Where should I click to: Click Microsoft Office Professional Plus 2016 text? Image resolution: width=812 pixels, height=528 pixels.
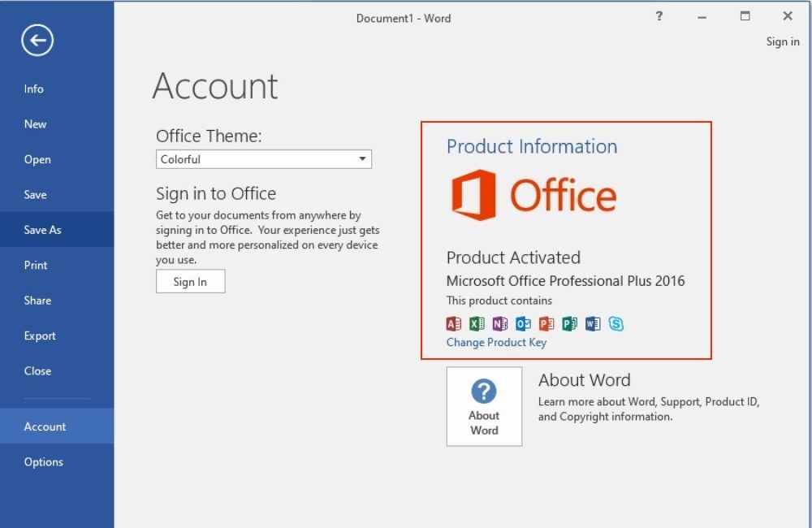pyautogui.click(x=565, y=281)
